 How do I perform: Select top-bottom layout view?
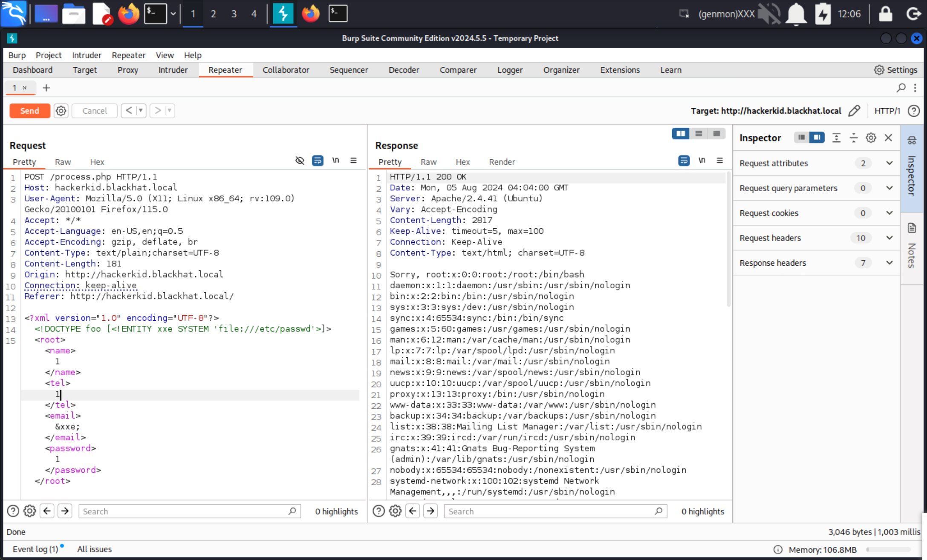pos(699,134)
